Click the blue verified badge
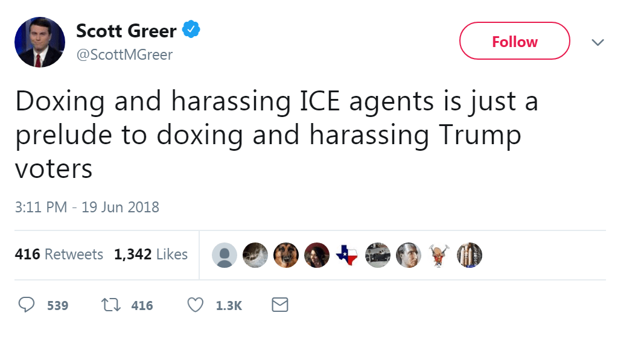The height and width of the screenshot is (339, 644). 192,29
